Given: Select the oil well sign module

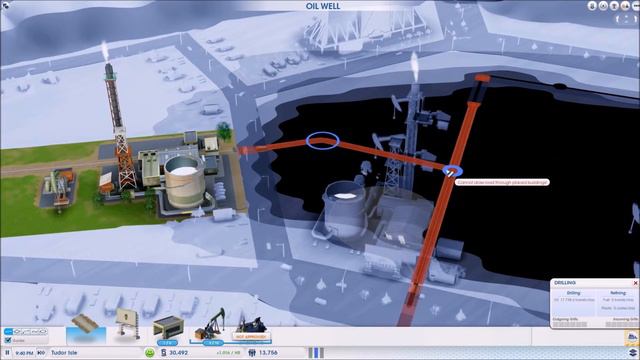Looking at the screenshot, I should 127,324.
